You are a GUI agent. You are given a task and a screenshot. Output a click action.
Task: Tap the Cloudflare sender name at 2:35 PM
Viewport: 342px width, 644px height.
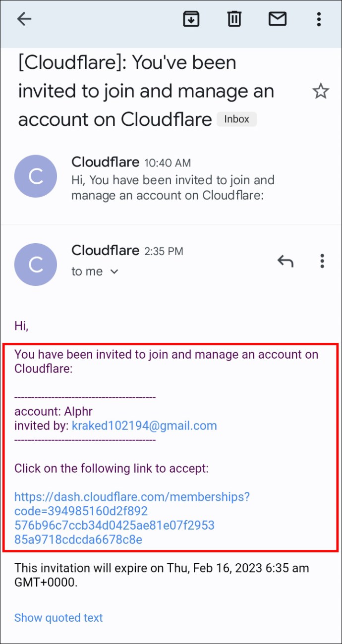pos(105,250)
